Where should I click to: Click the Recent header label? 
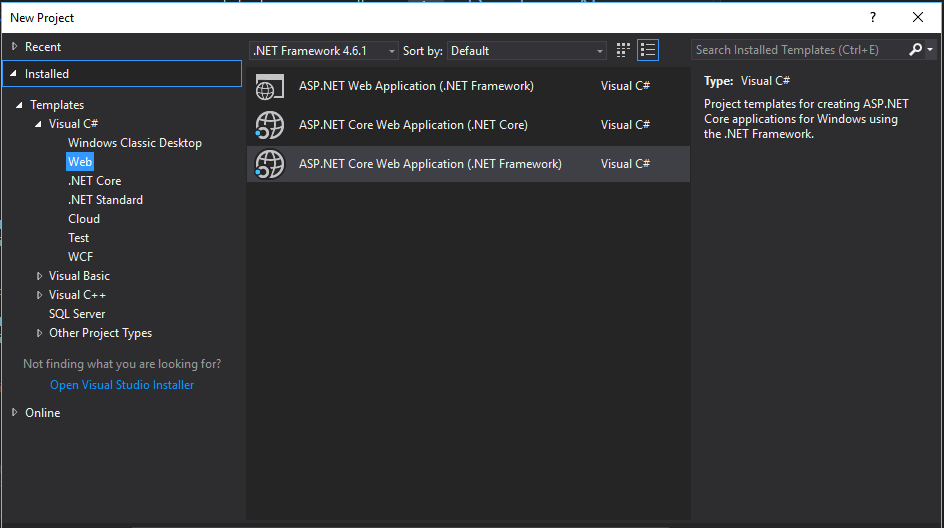[43, 46]
